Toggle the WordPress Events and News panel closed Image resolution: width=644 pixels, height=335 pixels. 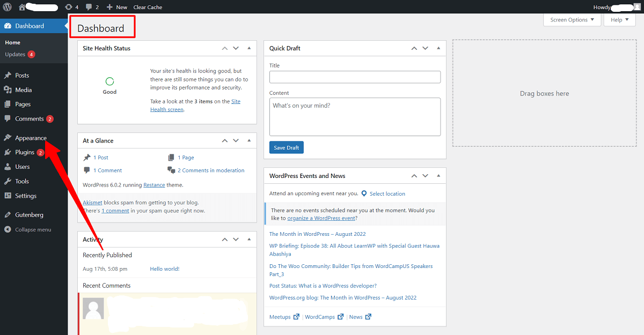click(x=438, y=175)
